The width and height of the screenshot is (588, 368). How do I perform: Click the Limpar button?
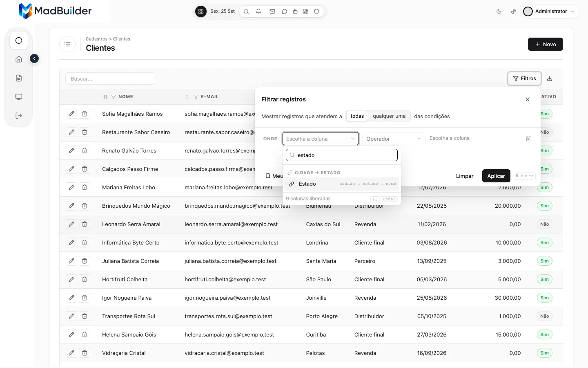[465, 176]
